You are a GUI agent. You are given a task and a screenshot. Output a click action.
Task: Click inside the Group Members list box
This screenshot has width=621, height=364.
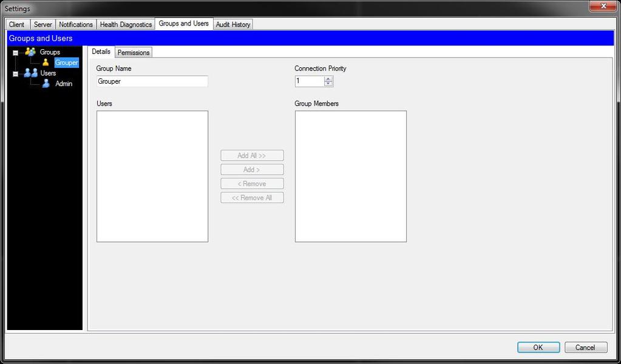[x=350, y=177]
